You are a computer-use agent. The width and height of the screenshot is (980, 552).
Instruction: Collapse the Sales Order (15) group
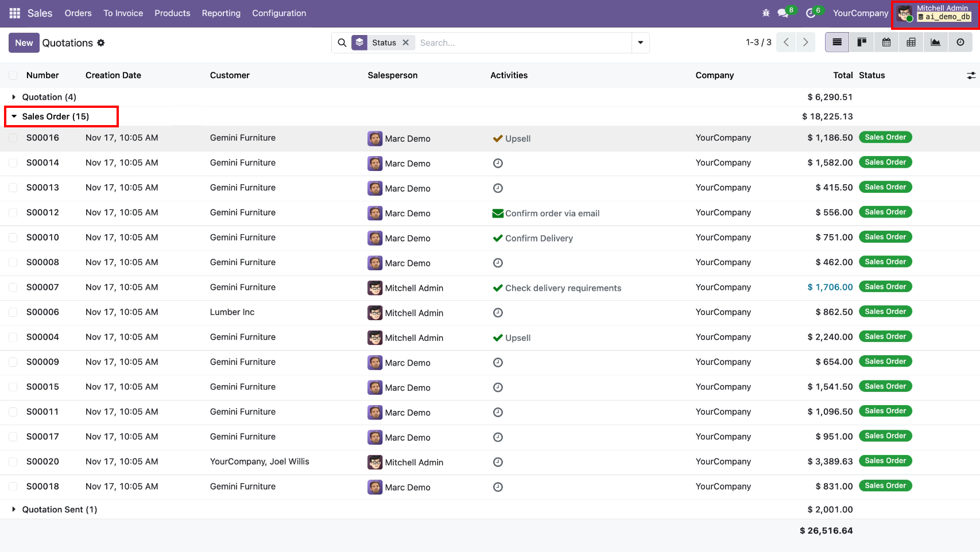55,116
